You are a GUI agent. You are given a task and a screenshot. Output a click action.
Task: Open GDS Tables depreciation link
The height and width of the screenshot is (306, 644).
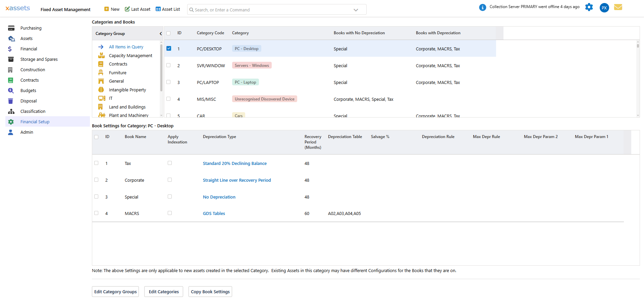pyautogui.click(x=214, y=214)
